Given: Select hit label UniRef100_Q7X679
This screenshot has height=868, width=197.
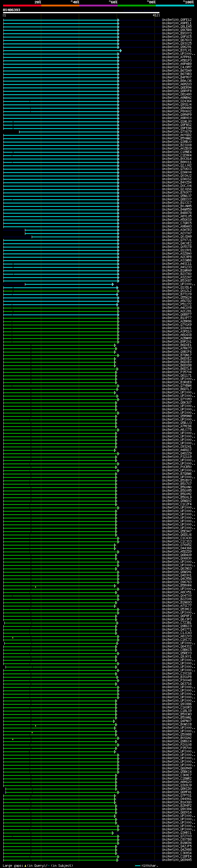Looking at the screenshot, I should (x=177, y=132).
